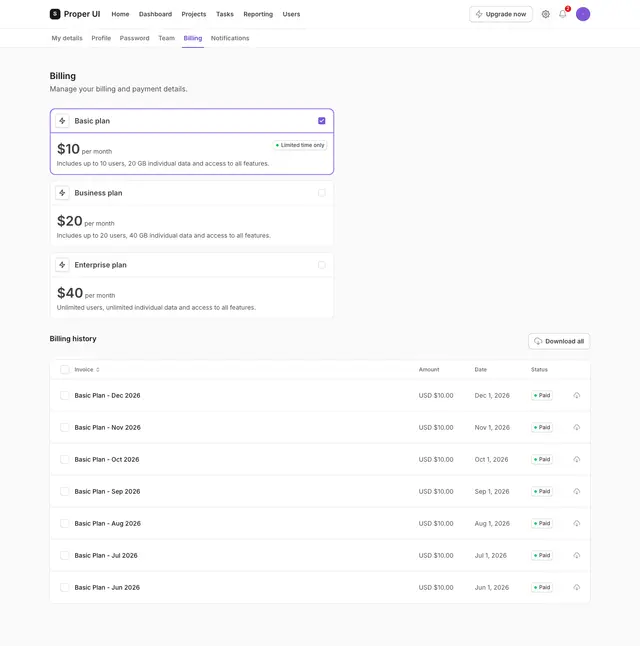
Task: Click the Upgrade now button
Action: [501, 14]
